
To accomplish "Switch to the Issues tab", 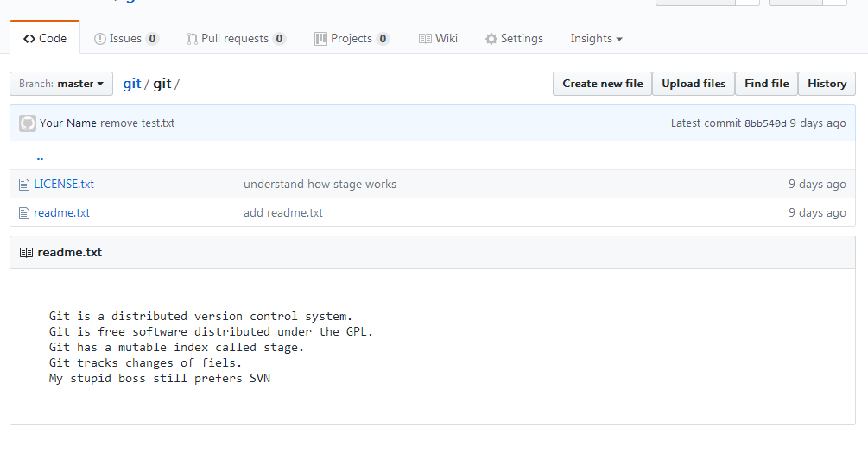I will point(126,38).
